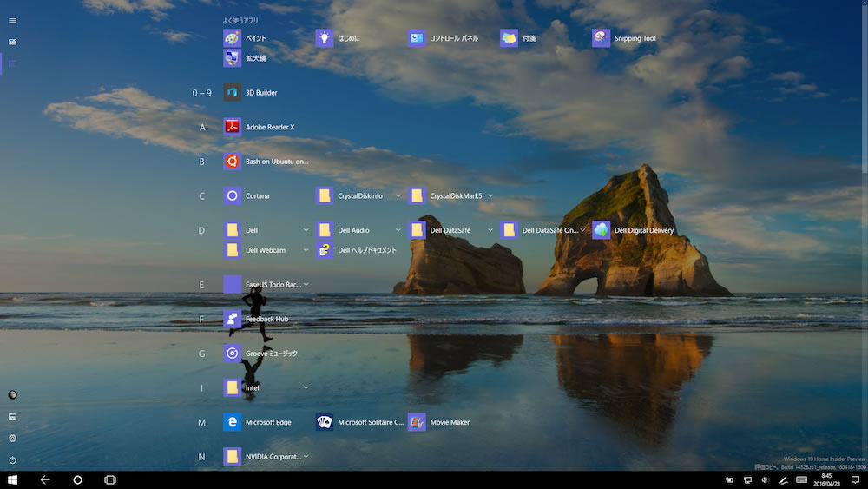
Task: Click the app list vertical scrollbar
Action: (865, 235)
